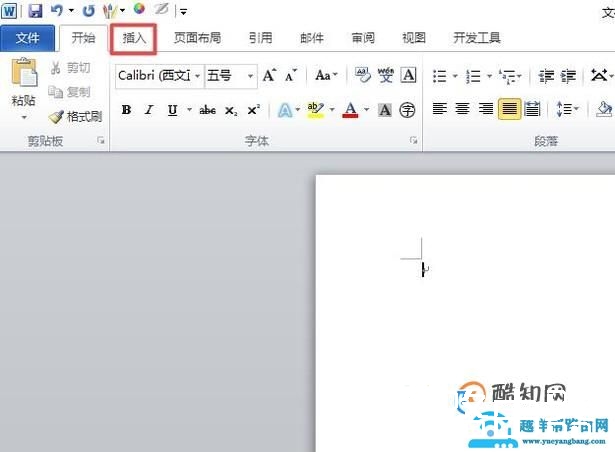Click Increase Indent icon
This screenshot has height=452, width=615.
tap(569, 76)
